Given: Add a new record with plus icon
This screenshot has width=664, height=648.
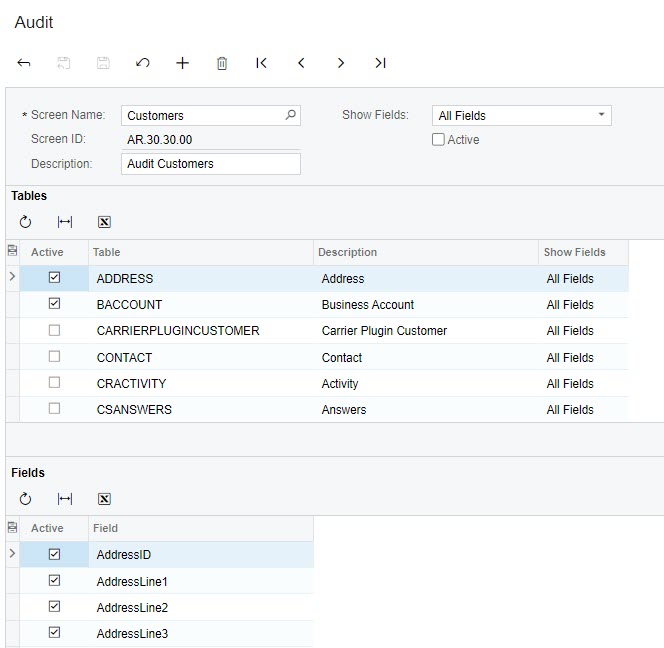Looking at the screenshot, I should [x=183, y=63].
